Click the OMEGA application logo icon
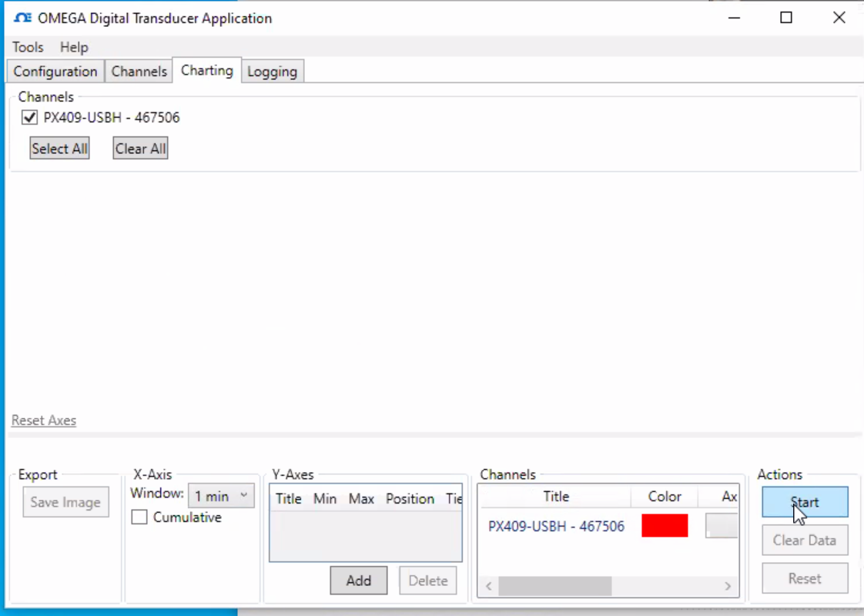The height and width of the screenshot is (616, 864). coord(22,18)
